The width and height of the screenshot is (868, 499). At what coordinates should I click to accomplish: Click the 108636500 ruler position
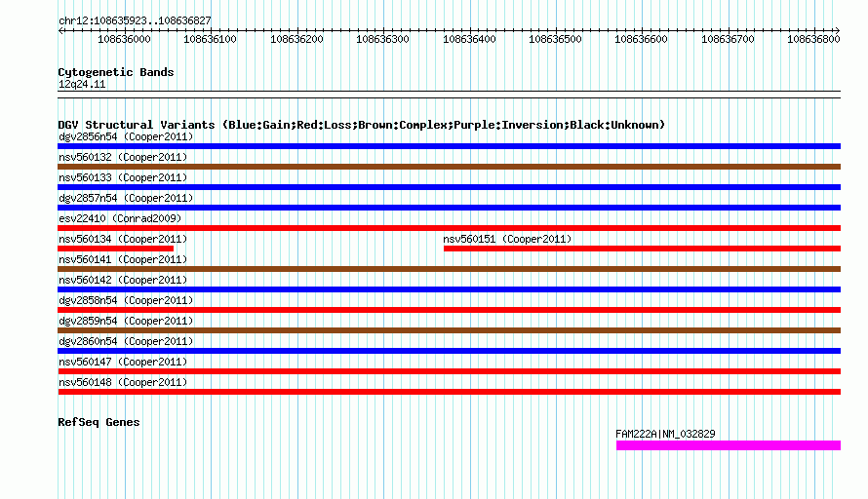555,39
